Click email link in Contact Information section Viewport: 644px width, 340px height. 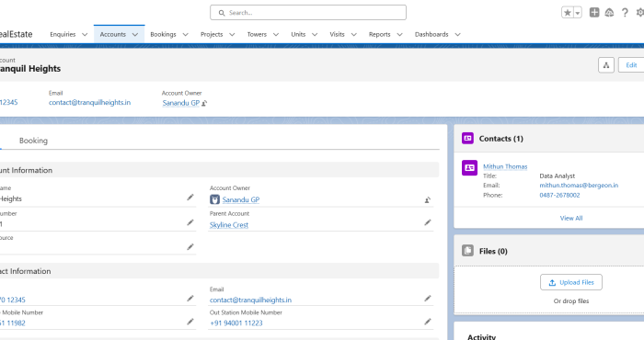click(250, 300)
